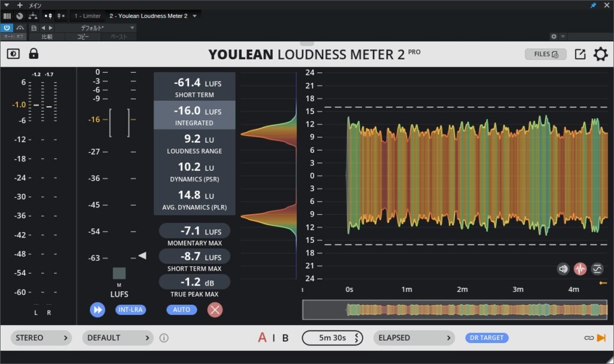The image size is (614, 364).
Task: Toggle the speaker loudness graph icon
Action: [x=563, y=269]
